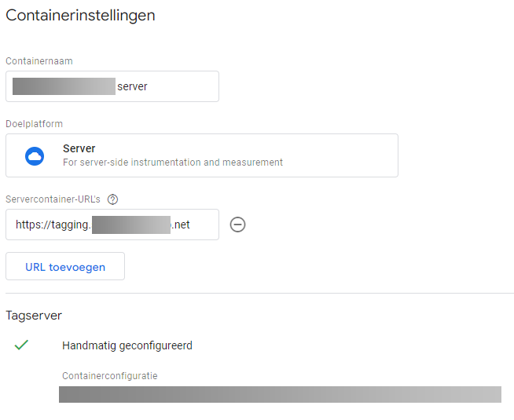The width and height of the screenshot is (514, 420).
Task: Click the server-side instrumentation description text
Action: tap(172, 163)
